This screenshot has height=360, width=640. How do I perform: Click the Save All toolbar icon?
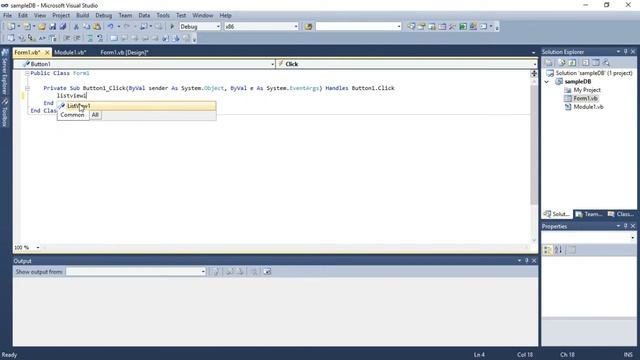tap(62, 27)
